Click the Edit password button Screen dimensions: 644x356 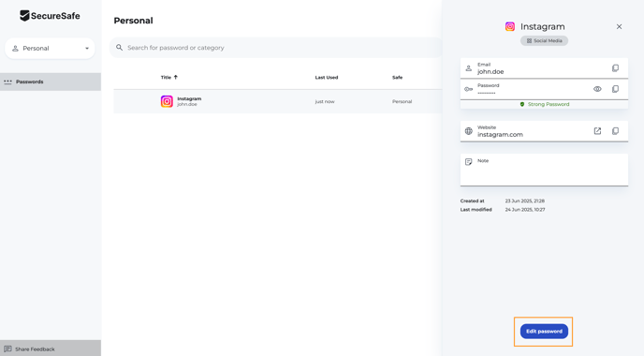tap(544, 332)
